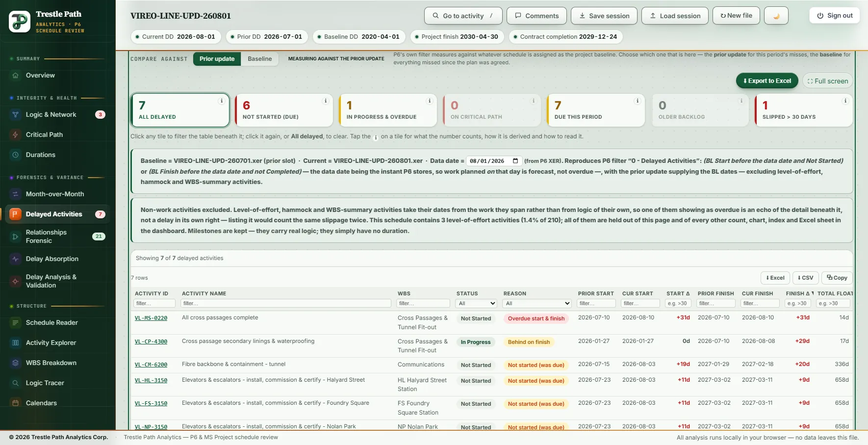Download table as CSV

(x=805, y=278)
